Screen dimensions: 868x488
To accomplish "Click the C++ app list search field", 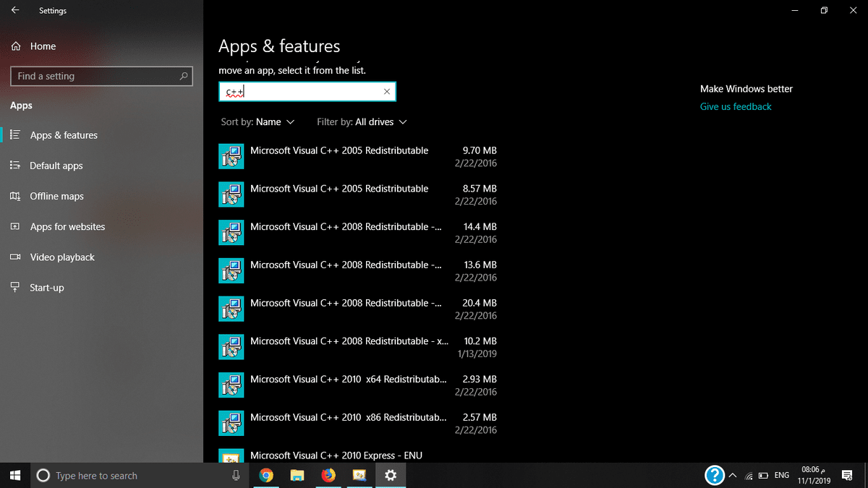I will pos(304,92).
